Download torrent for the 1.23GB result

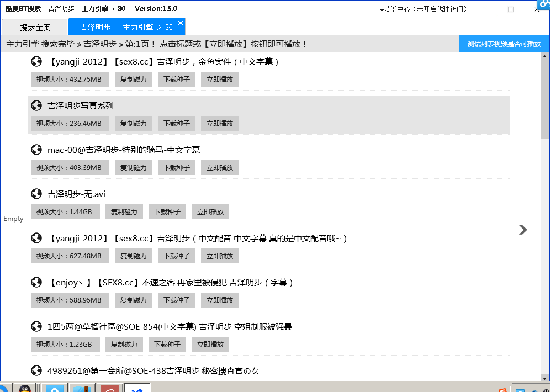pyautogui.click(x=167, y=345)
